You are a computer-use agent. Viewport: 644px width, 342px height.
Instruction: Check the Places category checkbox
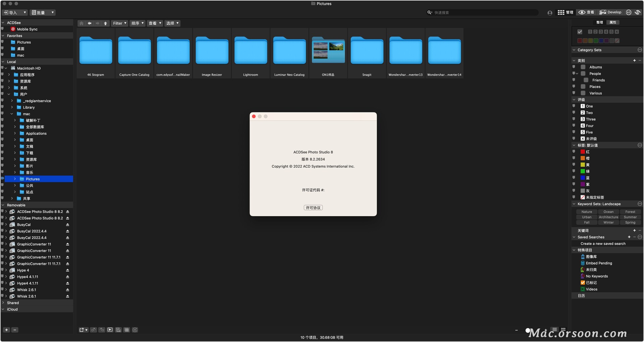[x=583, y=87]
